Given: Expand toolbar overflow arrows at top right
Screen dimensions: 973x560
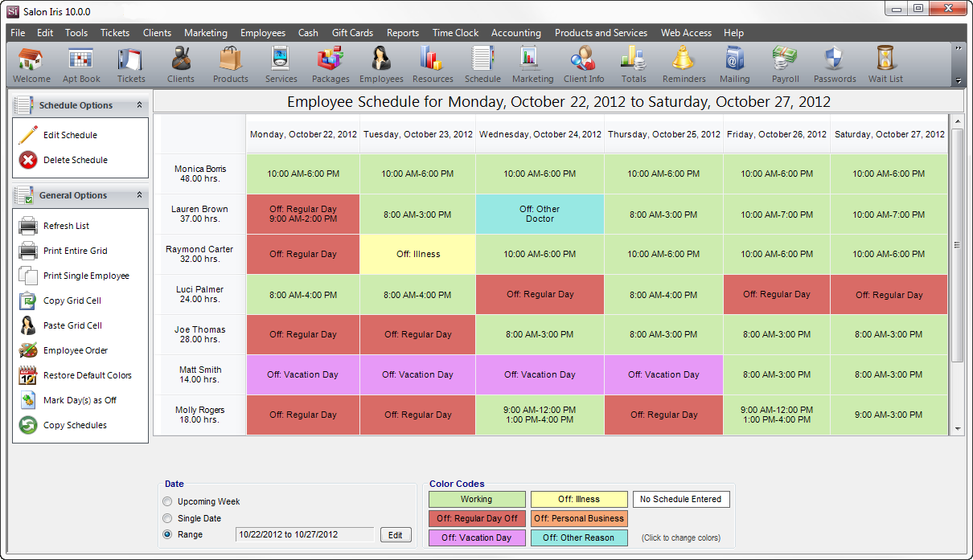Looking at the screenshot, I should pos(958,48).
